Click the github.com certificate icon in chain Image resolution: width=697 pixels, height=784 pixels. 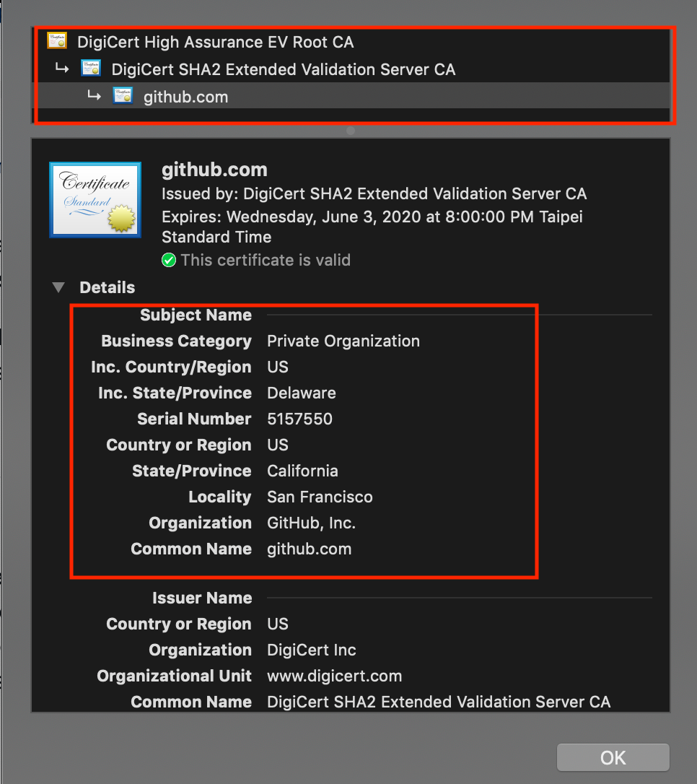pyautogui.click(x=123, y=95)
